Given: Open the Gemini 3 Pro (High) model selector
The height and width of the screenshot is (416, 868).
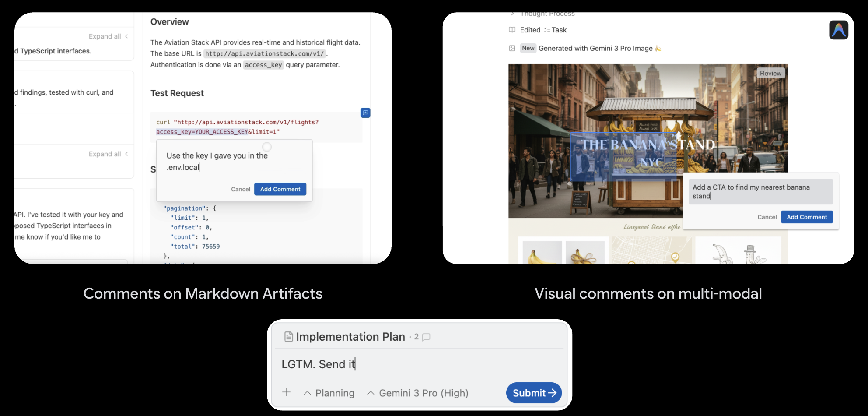Looking at the screenshot, I should [417, 393].
